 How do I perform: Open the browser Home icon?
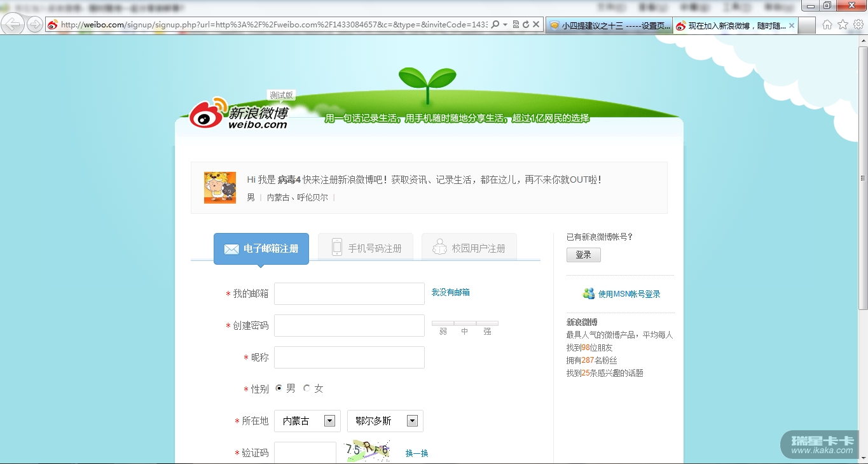827,25
